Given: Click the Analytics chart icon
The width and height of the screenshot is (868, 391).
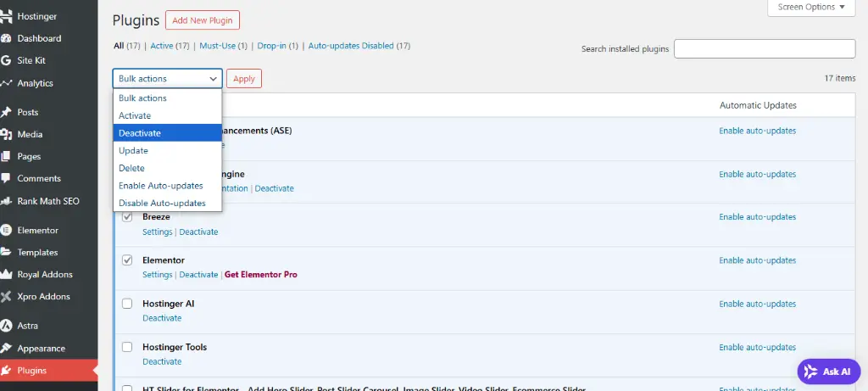Looking at the screenshot, I should 6,83.
